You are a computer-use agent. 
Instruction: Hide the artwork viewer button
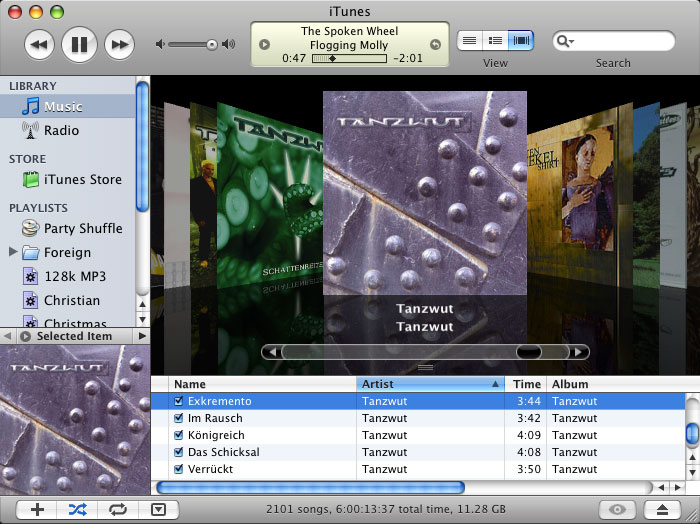[158, 509]
